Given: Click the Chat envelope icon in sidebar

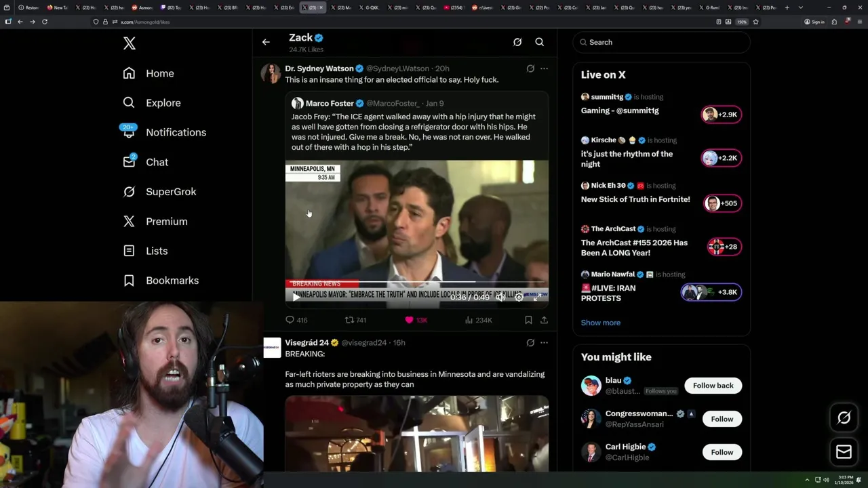Looking at the screenshot, I should [x=129, y=162].
